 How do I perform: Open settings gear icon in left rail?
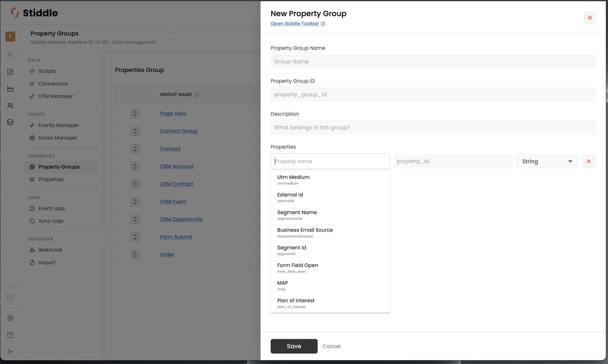click(x=10, y=318)
